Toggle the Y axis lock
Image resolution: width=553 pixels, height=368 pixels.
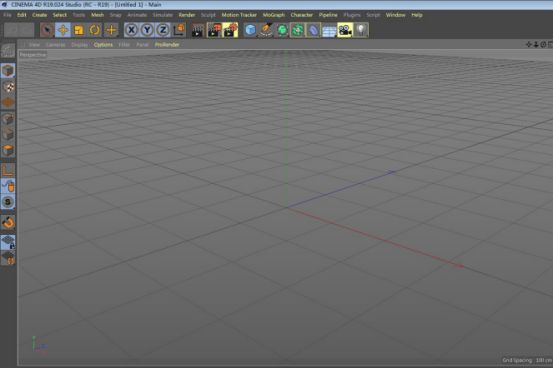[147, 30]
